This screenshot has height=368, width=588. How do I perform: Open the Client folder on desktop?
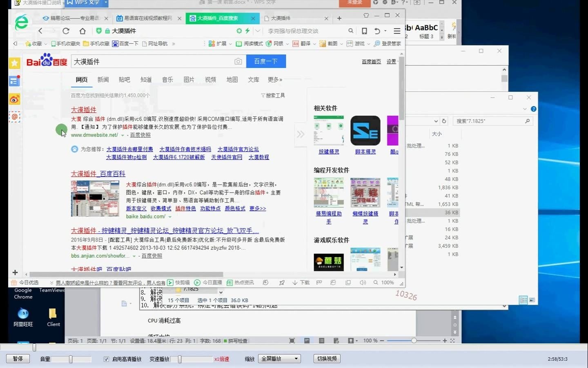point(53,317)
